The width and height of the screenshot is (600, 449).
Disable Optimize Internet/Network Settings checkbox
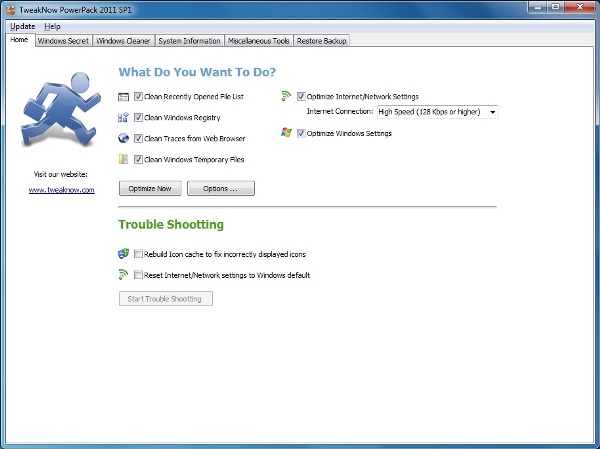301,96
